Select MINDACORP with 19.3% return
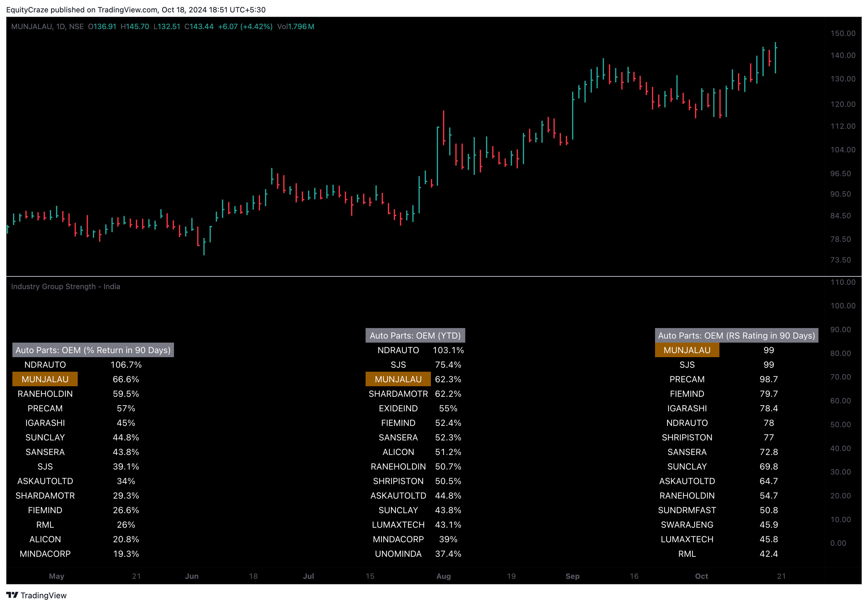 click(45, 554)
